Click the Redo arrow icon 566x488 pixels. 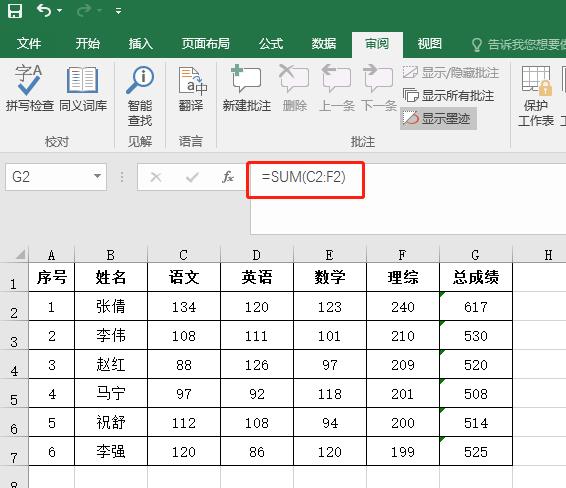[84, 10]
